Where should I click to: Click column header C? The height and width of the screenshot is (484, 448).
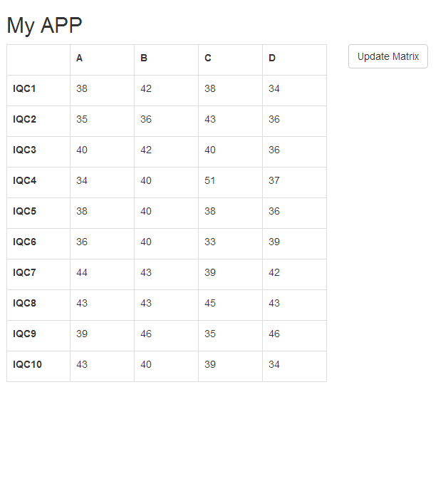pyautogui.click(x=208, y=58)
